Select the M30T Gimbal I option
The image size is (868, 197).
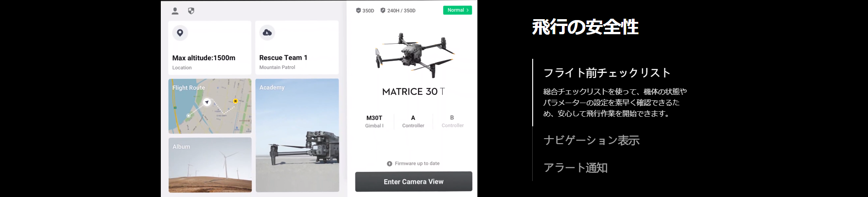tap(374, 121)
